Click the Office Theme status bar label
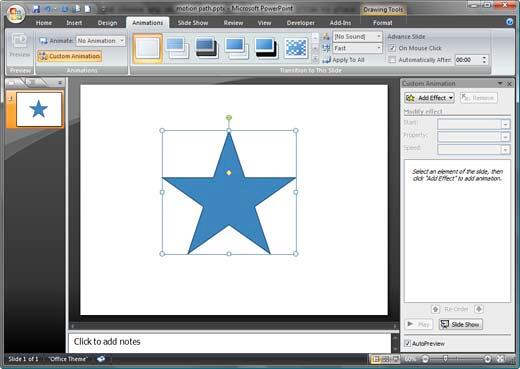This screenshot has width=520, height=369. coord(68,359)
